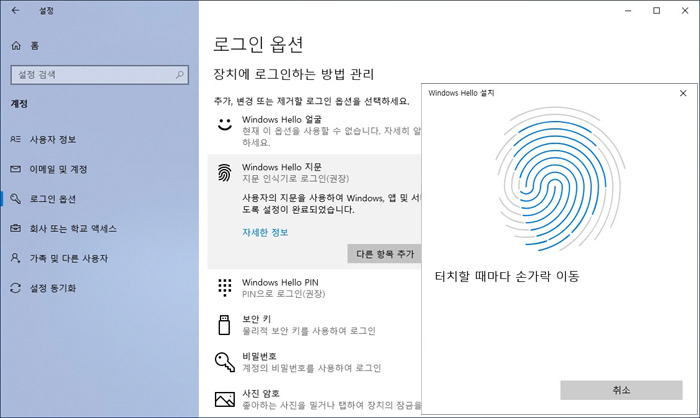
Task: Open 회사 또는 학교 액세스 section
Action: pos(73,229)
